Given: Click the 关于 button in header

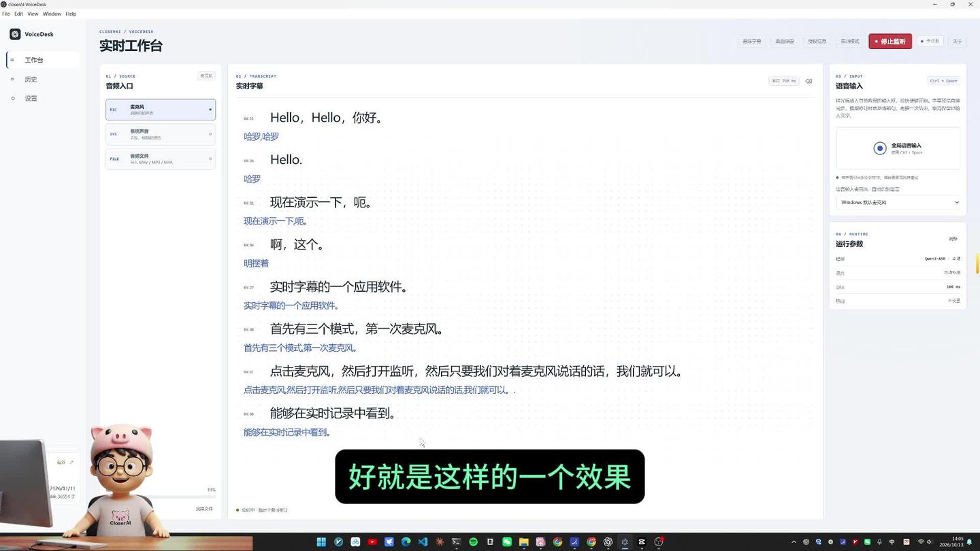Looking at the screenshot, I should pyautogui.click(x=958, y=41).
